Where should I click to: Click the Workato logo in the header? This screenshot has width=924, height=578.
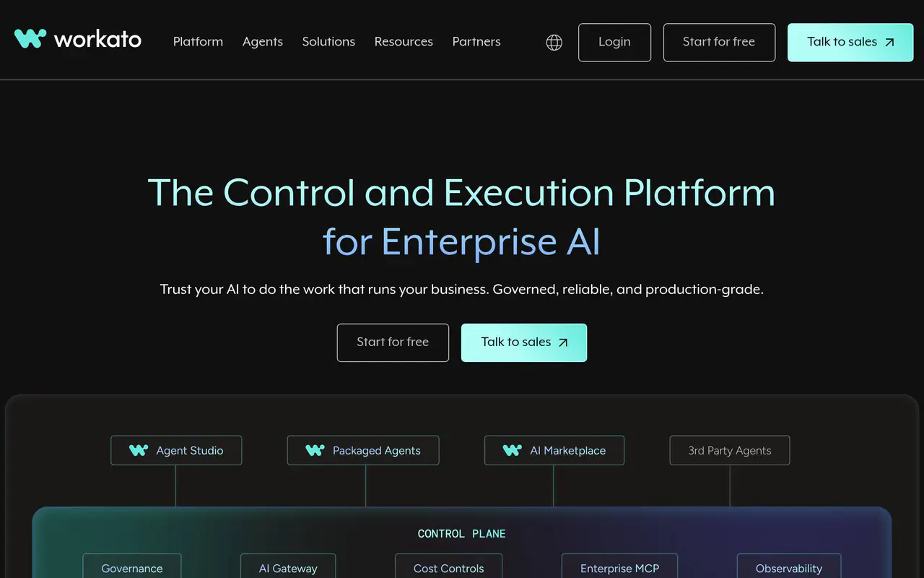pos(78,39)
